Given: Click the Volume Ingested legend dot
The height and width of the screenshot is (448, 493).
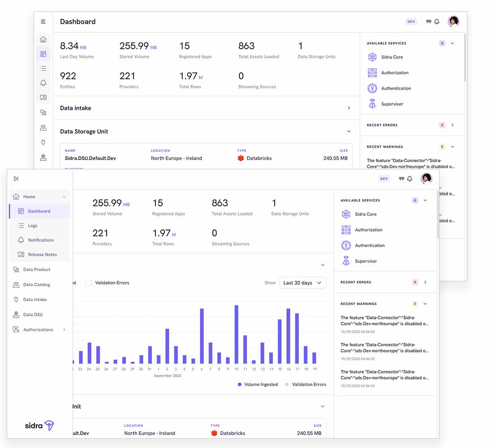Looking at the screenshot, I should pyautogui.click(x=240, y=384).
